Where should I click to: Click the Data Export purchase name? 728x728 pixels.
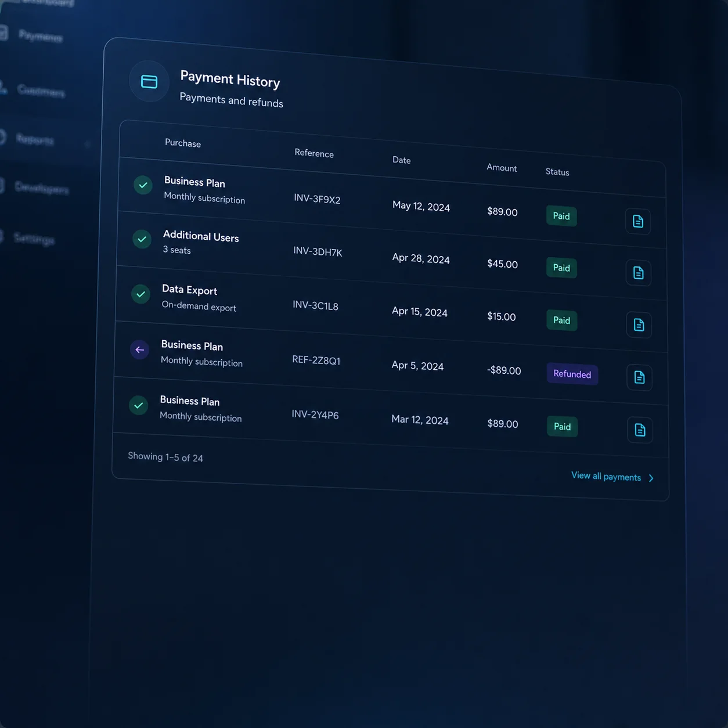pyautogui.click(x=189, y=290)
